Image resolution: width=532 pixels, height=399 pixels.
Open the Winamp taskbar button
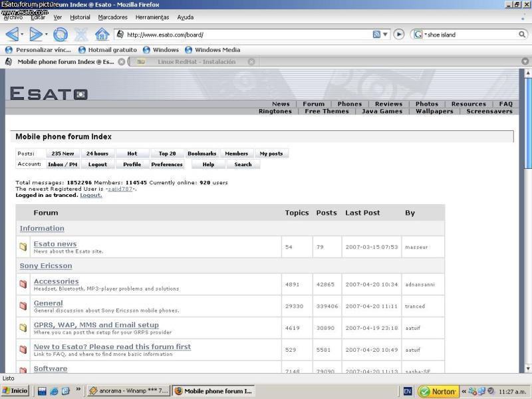[128, 391]
